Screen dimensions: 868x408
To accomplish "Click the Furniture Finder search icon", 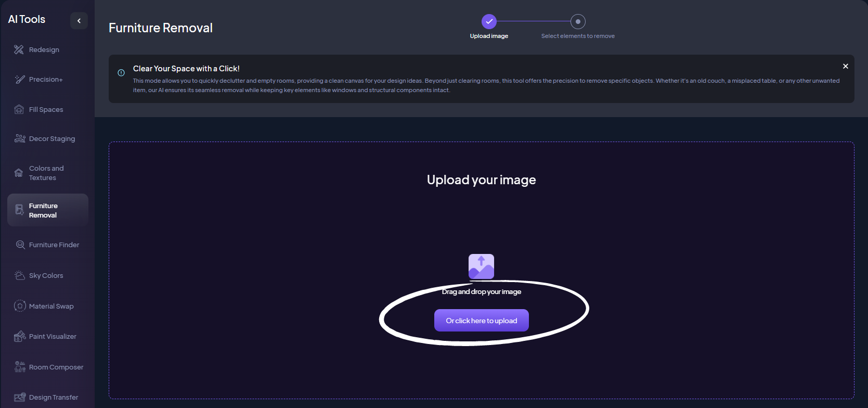I will 20,245.
